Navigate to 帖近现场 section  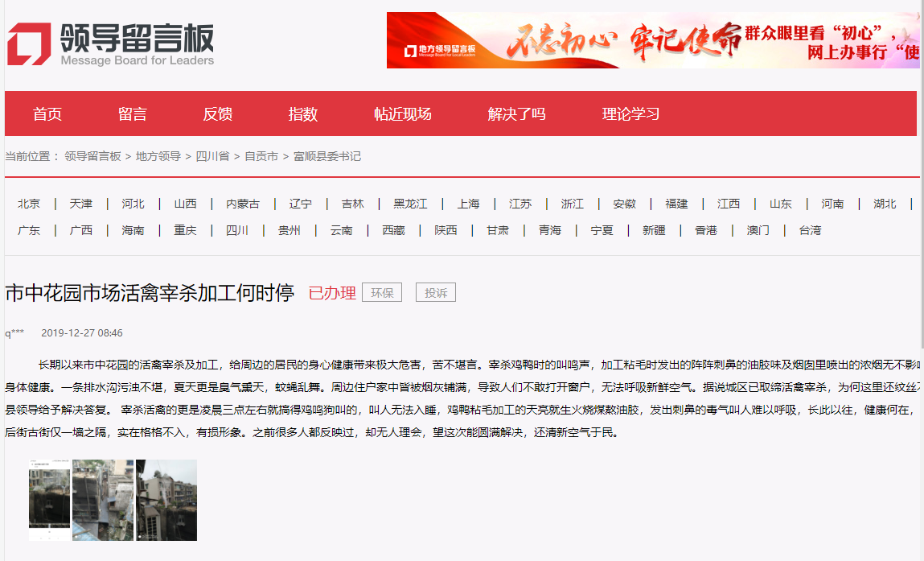coord(403,114)
